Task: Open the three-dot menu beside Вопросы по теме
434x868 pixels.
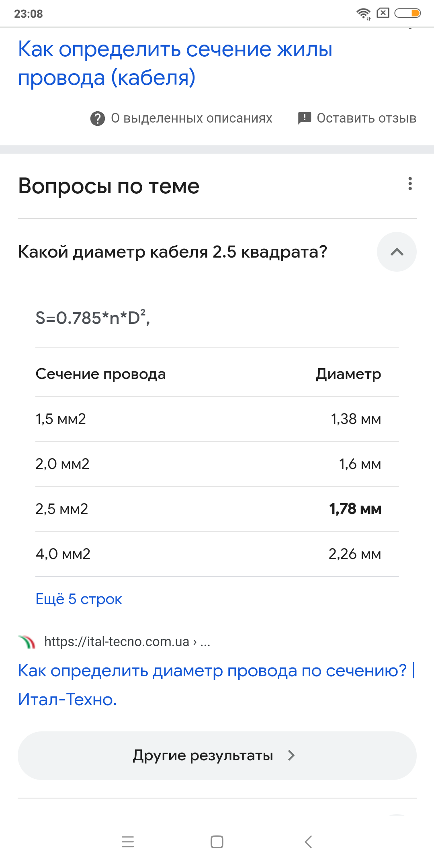Action: 410,184
